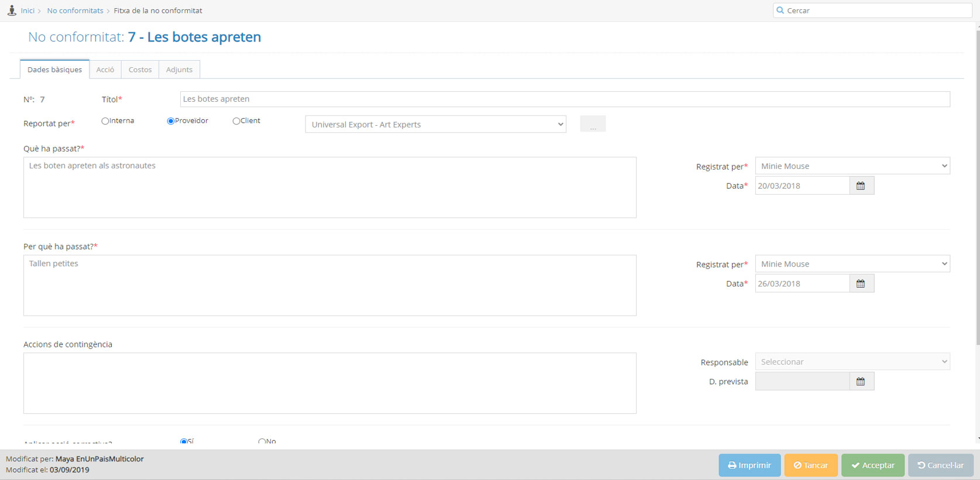980x480 pixels.
Task: Select the Client radio option
Action: 236,121
